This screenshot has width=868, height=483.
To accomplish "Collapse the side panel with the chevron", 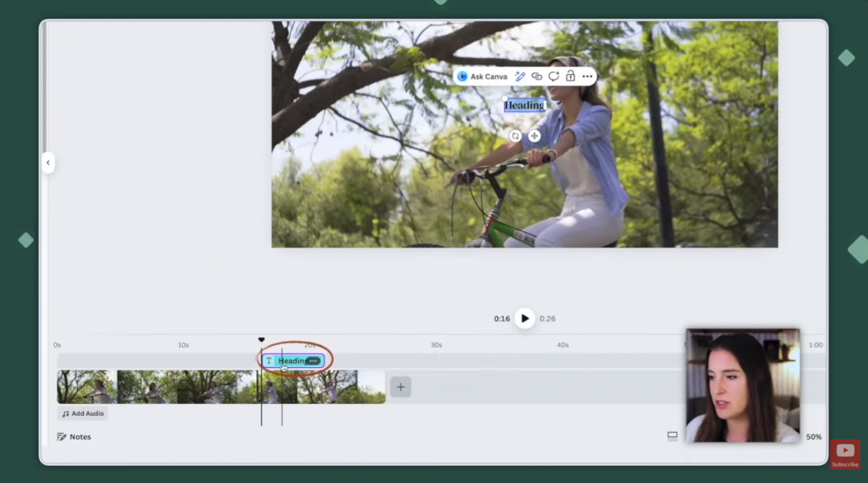I will pyautogui.click(x=48, y=163).
